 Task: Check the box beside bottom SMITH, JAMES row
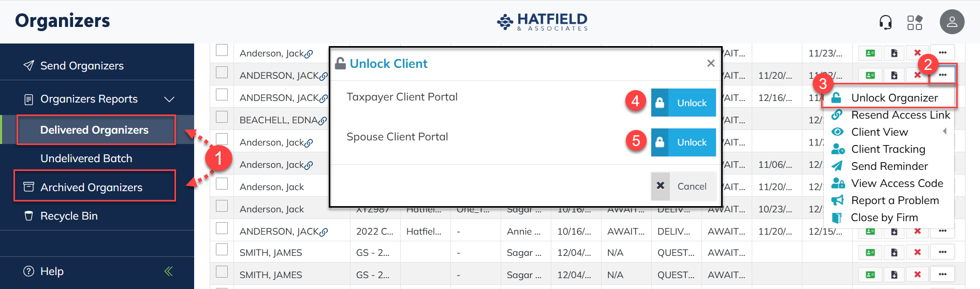click(x=222, y=272)
